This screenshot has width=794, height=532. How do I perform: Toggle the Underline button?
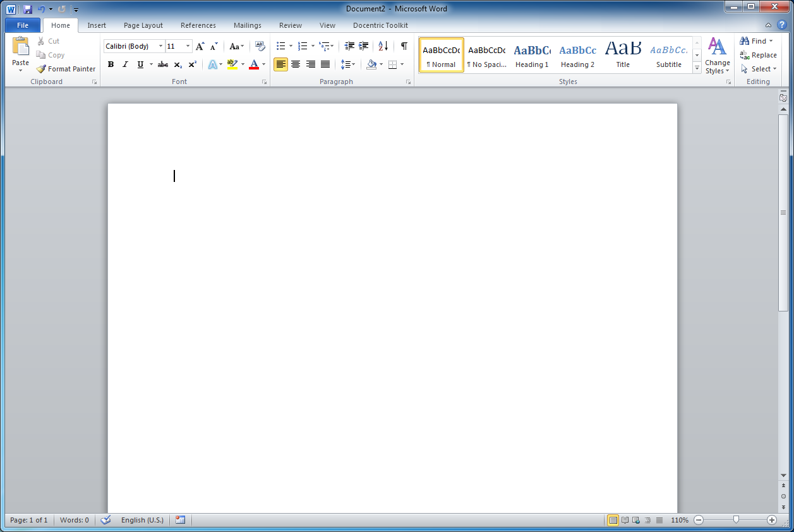pyautogui.click(x=140, y=64)
